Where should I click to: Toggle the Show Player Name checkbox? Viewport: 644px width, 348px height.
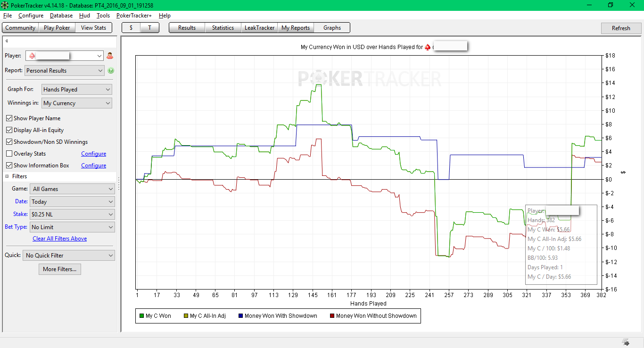point(9,118)
